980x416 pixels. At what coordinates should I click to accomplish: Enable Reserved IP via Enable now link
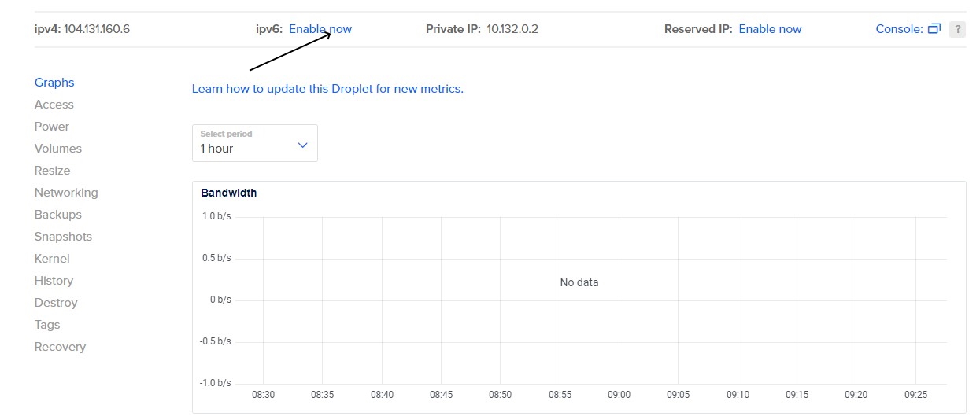click(770, 29)
